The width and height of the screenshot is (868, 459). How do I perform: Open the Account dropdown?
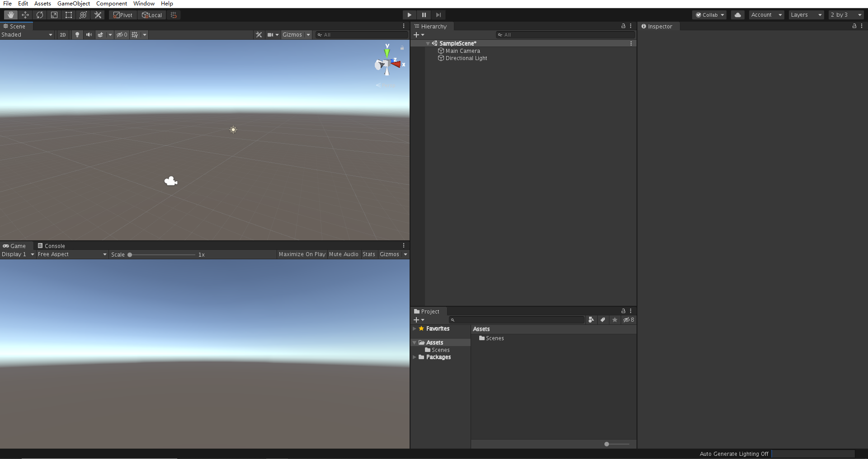767,15
